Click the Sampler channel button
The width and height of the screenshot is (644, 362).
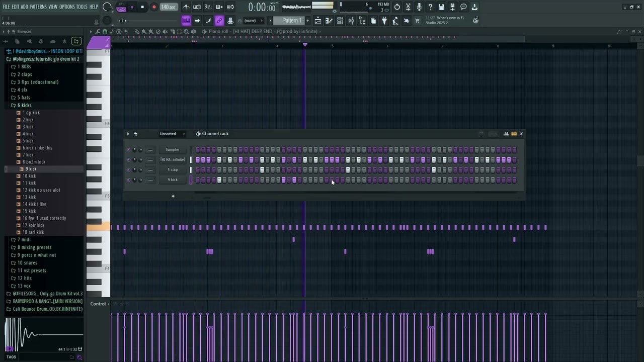[173, 149]
